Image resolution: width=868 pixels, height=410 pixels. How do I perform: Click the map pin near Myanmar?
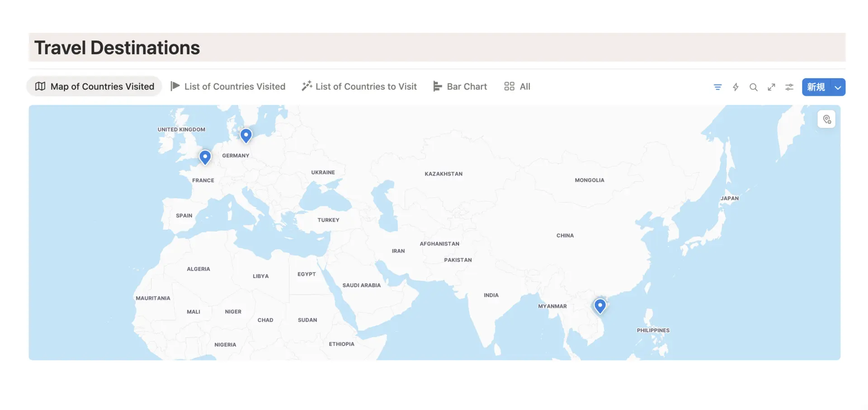(x=600, y=306)
